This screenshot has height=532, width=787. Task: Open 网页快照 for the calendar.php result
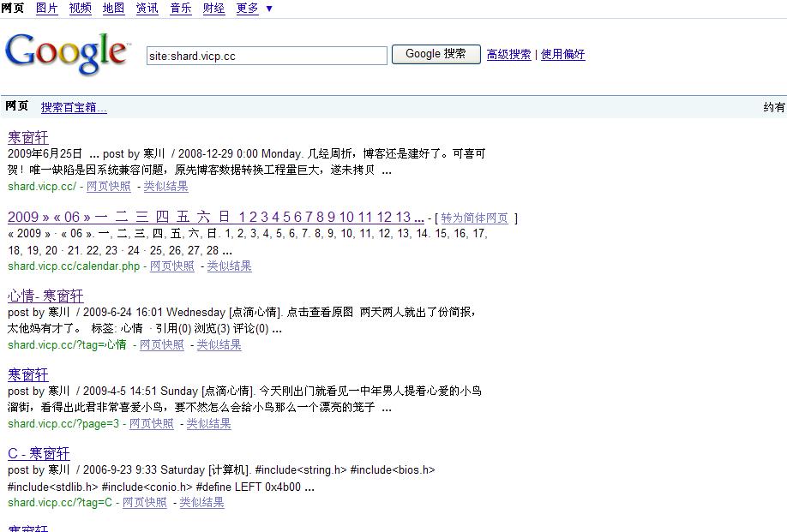(172, 266)
